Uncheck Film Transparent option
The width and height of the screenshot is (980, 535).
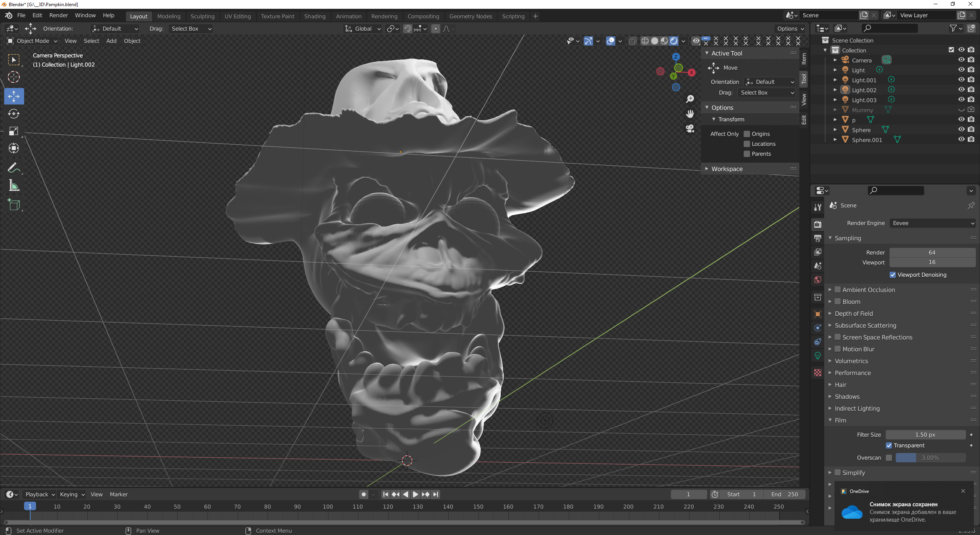point(889,445)
